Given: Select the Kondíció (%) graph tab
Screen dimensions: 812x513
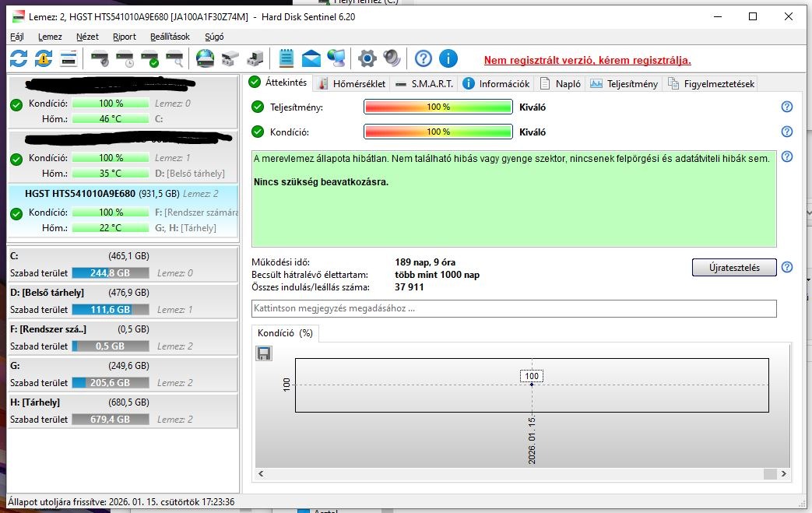Looking at the screenshot, I should 286,333.
